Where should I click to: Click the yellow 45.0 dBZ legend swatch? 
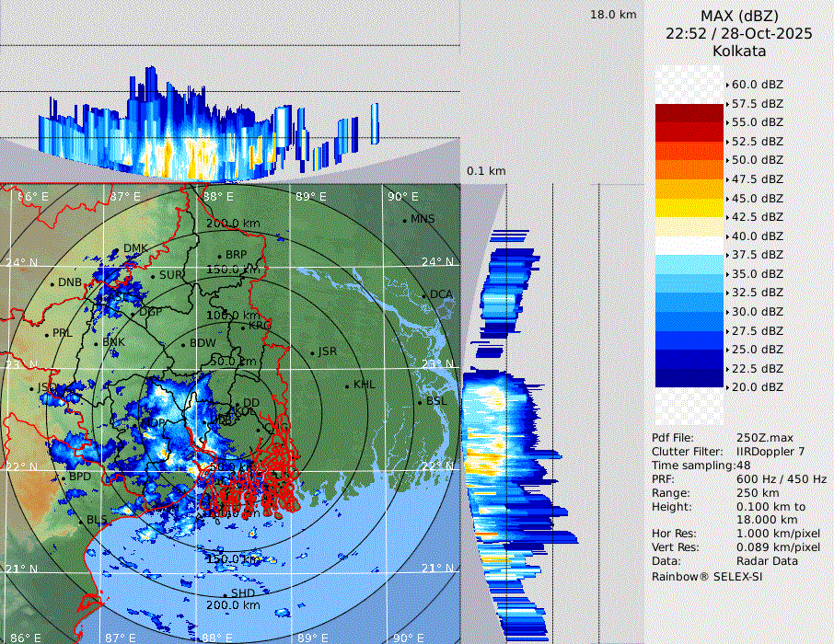point(689,208)
